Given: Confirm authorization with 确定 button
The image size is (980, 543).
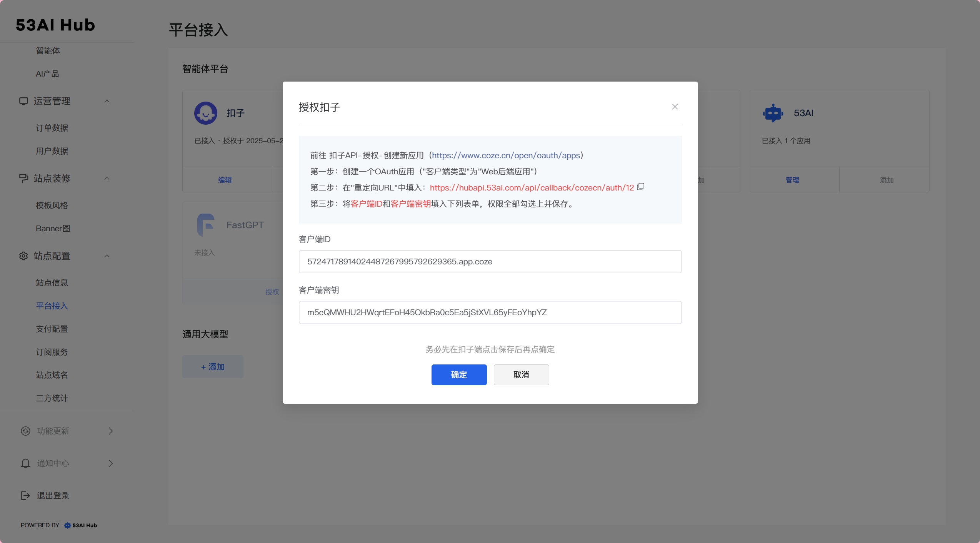Looking at the screenshot, I should 459,374.
